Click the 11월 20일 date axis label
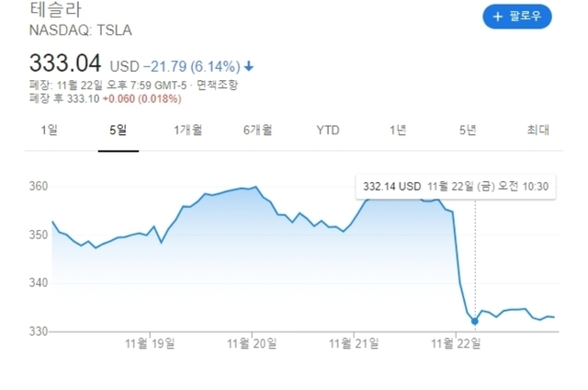This screenshot has width=588, height=390. [x=253, y=344]
